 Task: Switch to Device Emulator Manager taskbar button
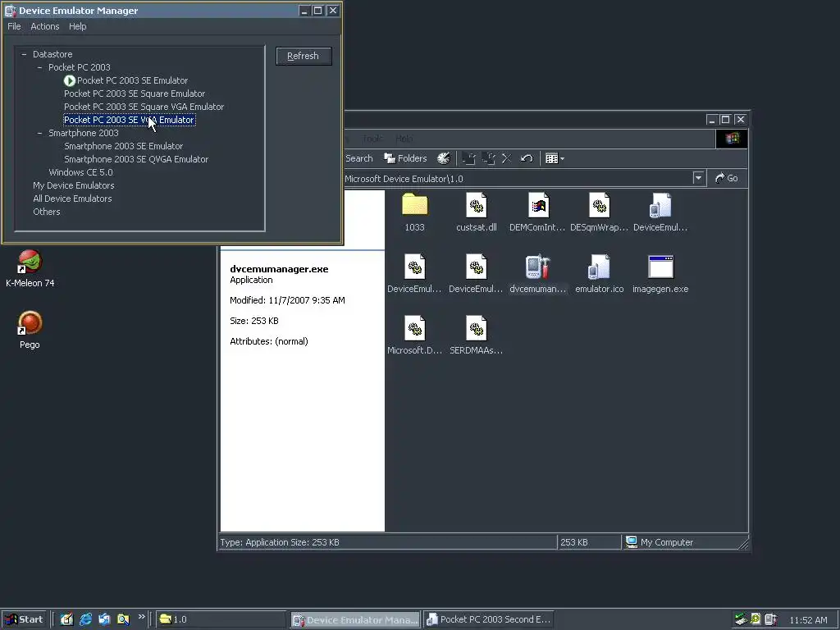coord(355,620)
